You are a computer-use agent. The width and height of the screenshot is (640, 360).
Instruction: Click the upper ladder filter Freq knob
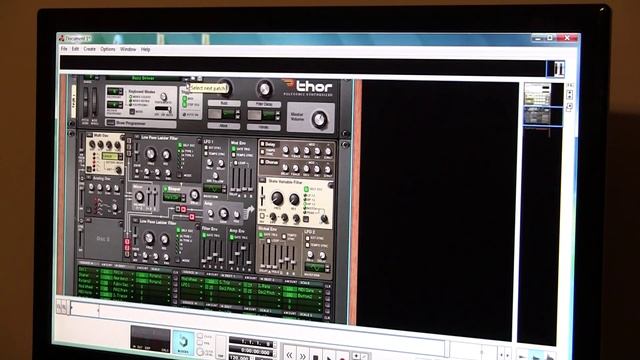[151, 154]
